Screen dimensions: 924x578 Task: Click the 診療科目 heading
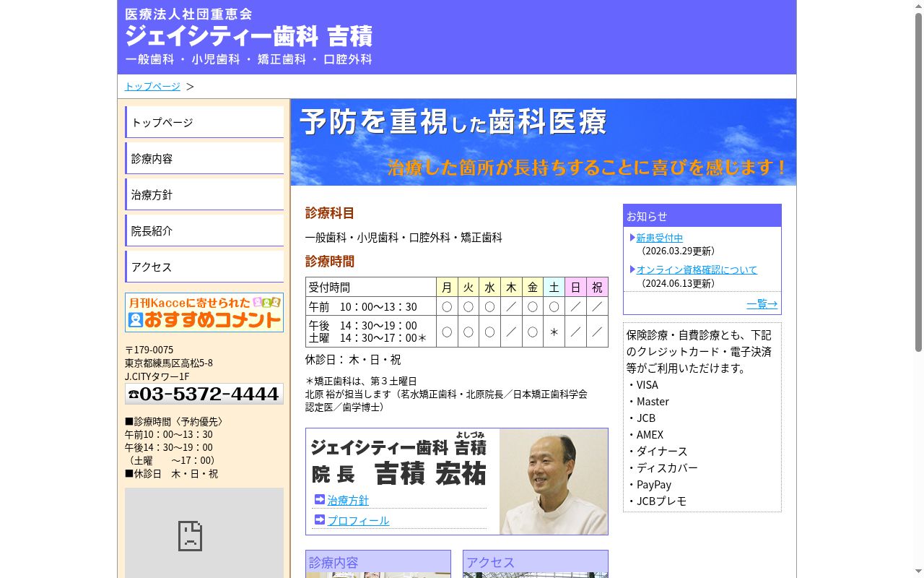[x=330, y=213]
